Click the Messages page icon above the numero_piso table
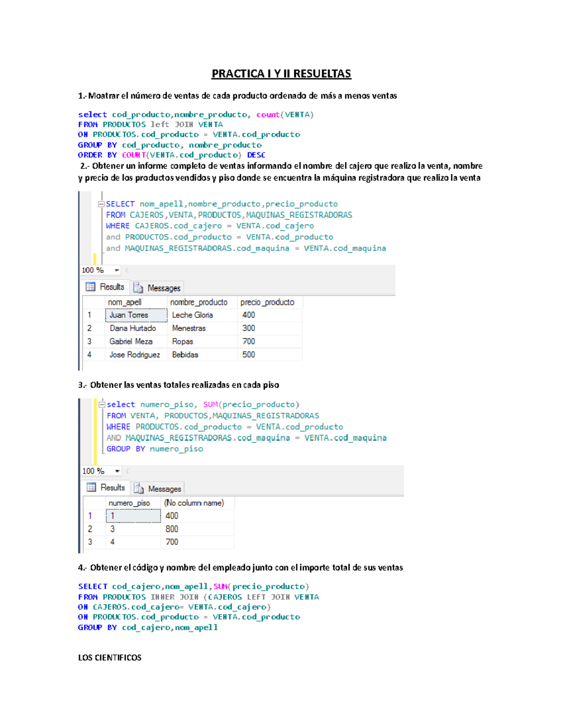This screenshot has height=728, width=563. click(138, 488)
